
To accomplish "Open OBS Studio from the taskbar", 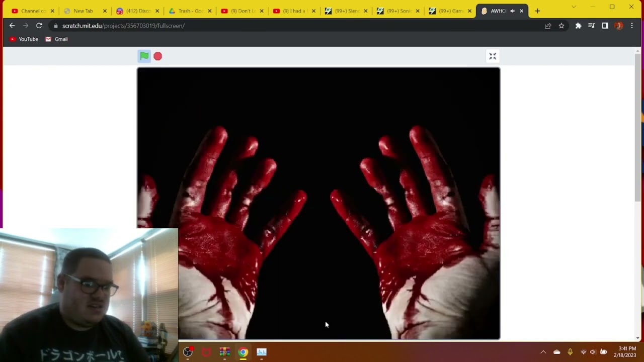I will click(x=188, y=352).
